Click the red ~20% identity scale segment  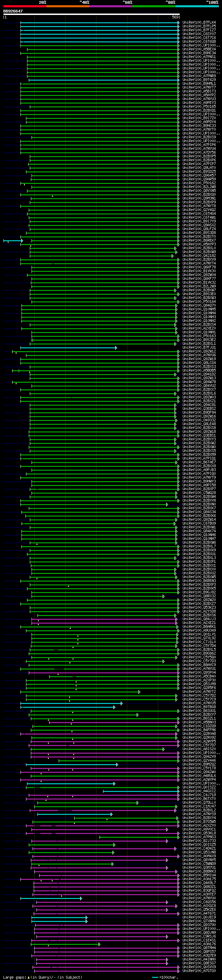[25, 7]
